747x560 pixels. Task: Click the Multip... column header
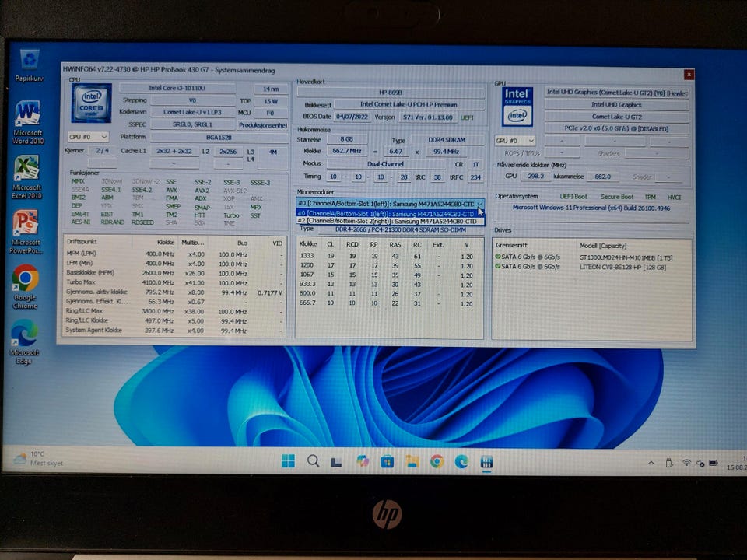tap(193, 243)
